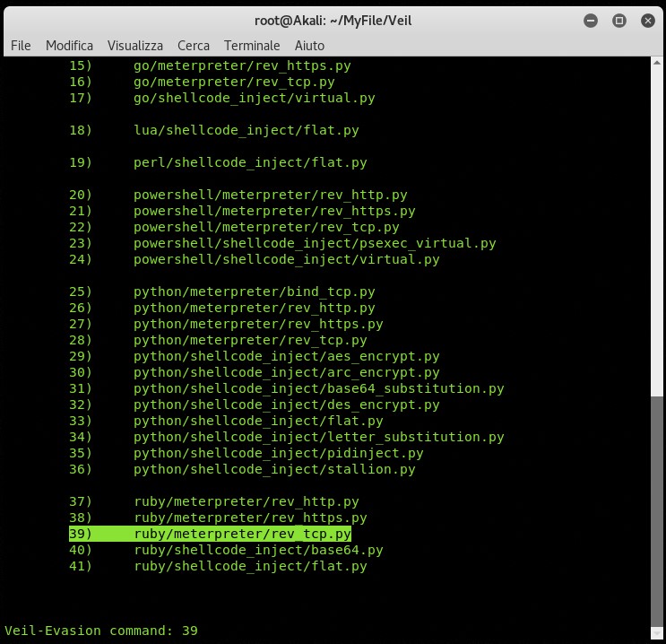This screenshot has height=644, width=666.
Task: Click the number 15) in the list
Action: click(x=81, y=65)
